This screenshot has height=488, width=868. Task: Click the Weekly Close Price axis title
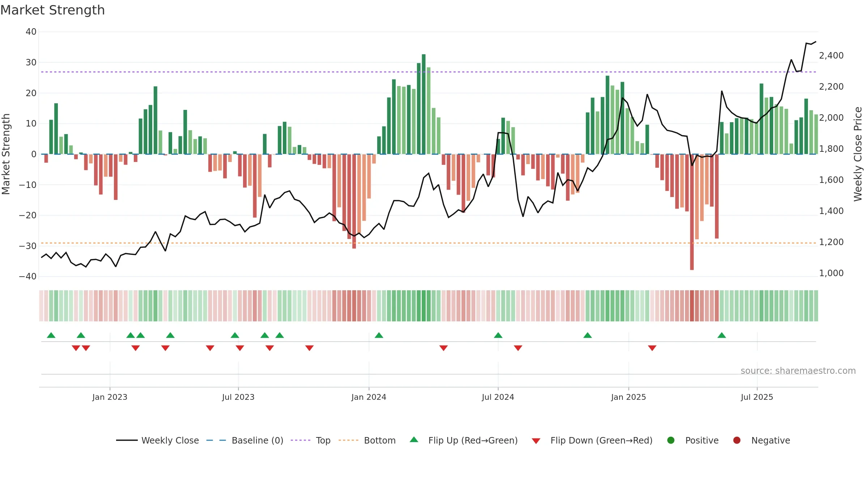(858, 154)
